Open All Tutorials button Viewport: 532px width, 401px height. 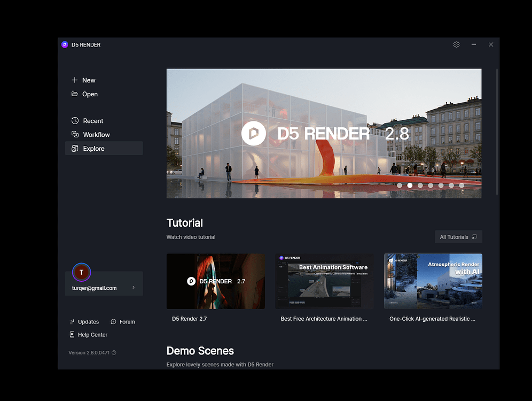click(x=458, y=237)
